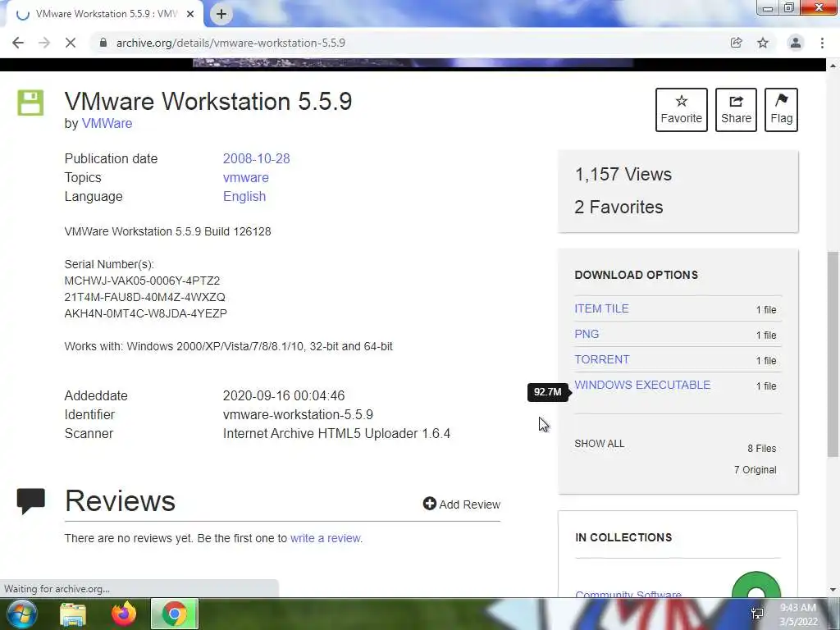840x630 pixels.
Task: Open the Chrome three-dot menu
Action: [x=822, y=43]
